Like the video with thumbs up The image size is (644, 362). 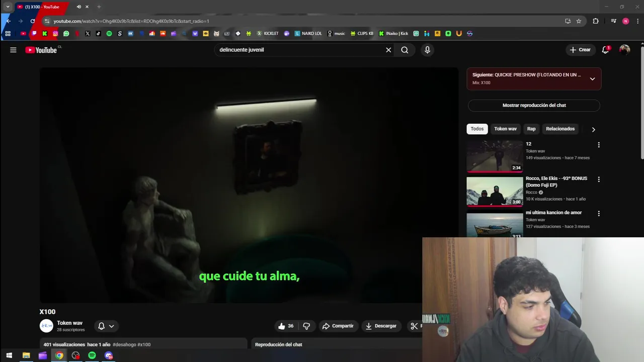(286, 326)
